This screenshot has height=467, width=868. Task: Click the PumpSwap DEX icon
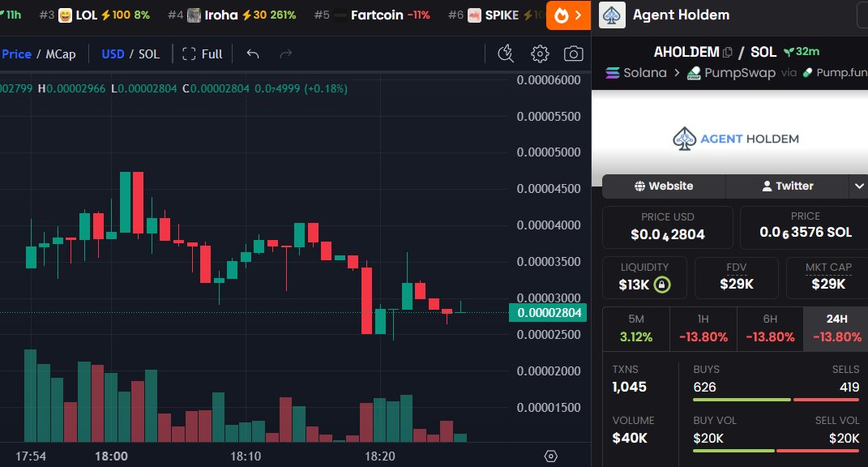pyautogui.click(x=694, y=73)
